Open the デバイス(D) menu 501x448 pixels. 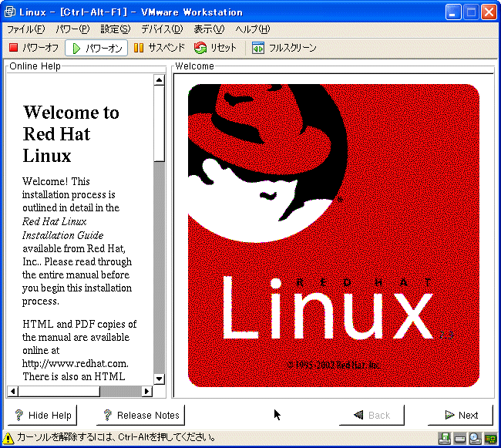[162, 29]
